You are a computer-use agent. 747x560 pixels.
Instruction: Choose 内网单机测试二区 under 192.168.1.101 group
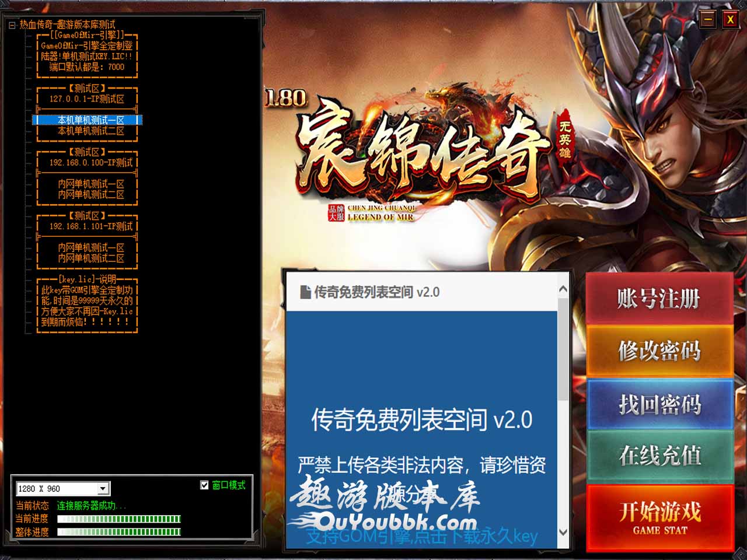pyautogui.click(x=87, y=258)
